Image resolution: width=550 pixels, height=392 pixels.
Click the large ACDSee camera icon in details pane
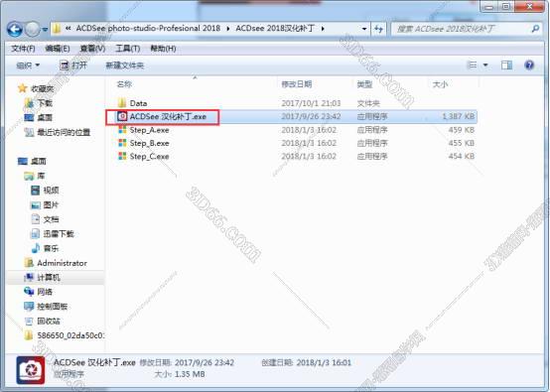coord(31,370)
